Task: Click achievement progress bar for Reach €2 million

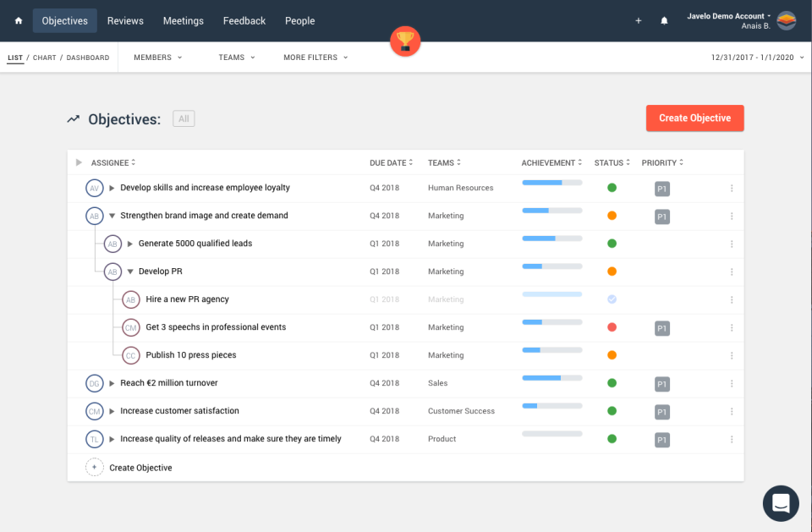Action: click(552, 377)
